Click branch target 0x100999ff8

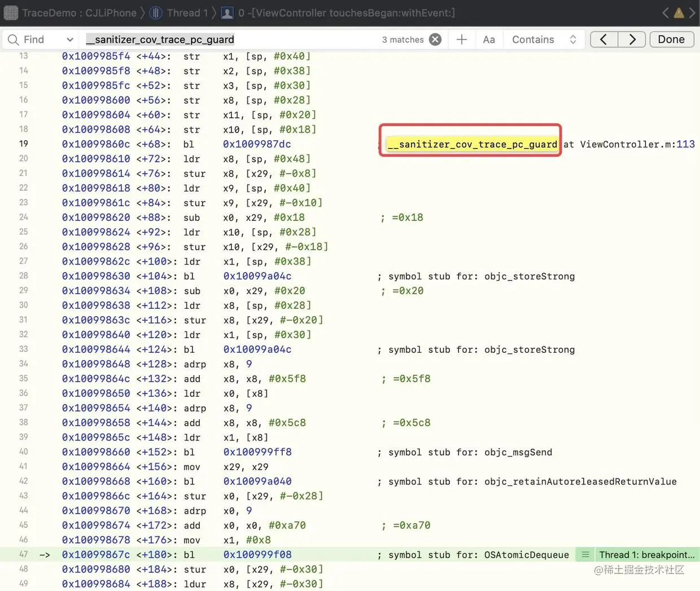click(257, 452)
